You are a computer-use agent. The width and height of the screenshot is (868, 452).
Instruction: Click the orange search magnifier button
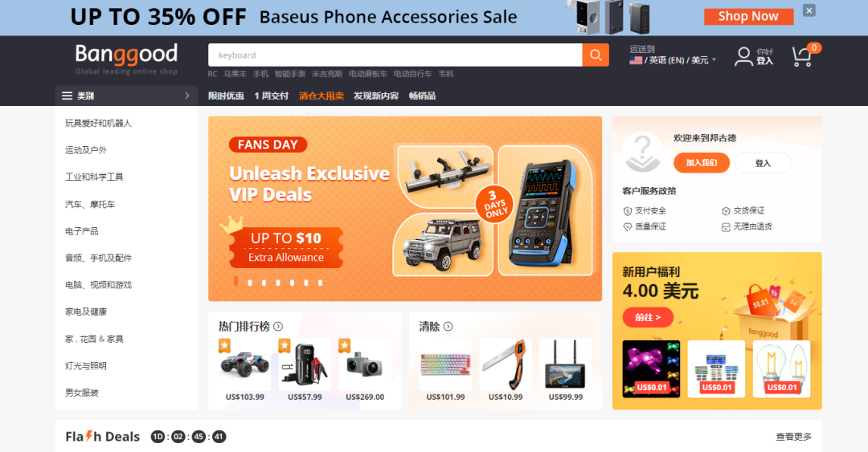[x=596, y=55]
